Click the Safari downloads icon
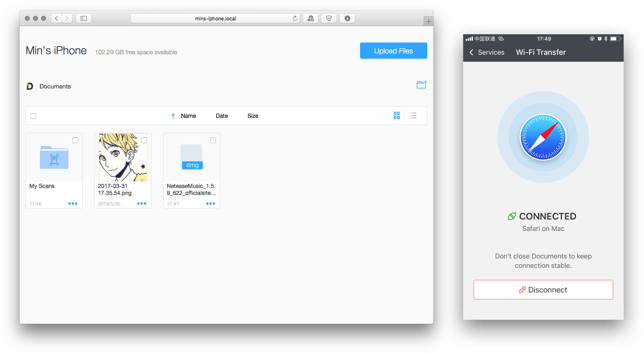The image size is (644, 354). 347,18
